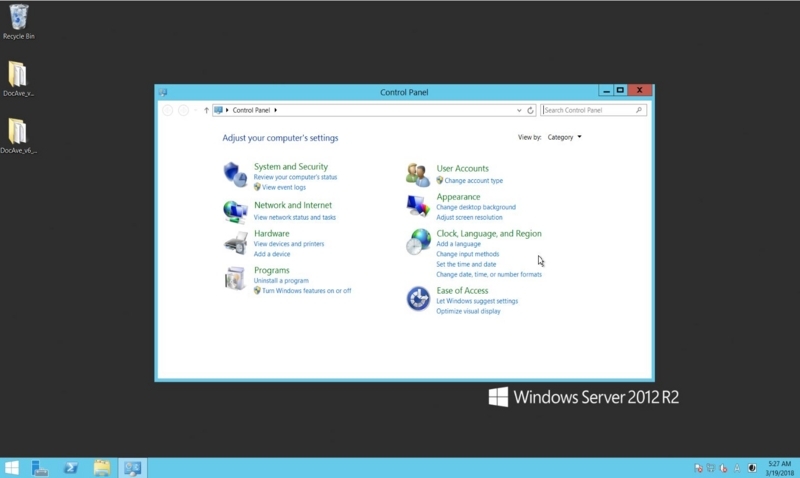Expand the address bar history dropdown
Screen dimensions: 800x478
tap(519, 110)
